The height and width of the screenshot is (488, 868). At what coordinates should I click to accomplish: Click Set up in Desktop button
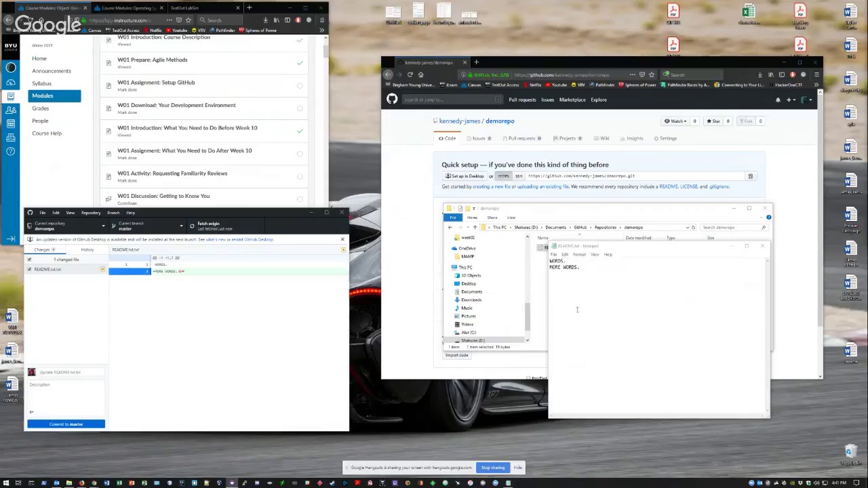tap(465, 176)
